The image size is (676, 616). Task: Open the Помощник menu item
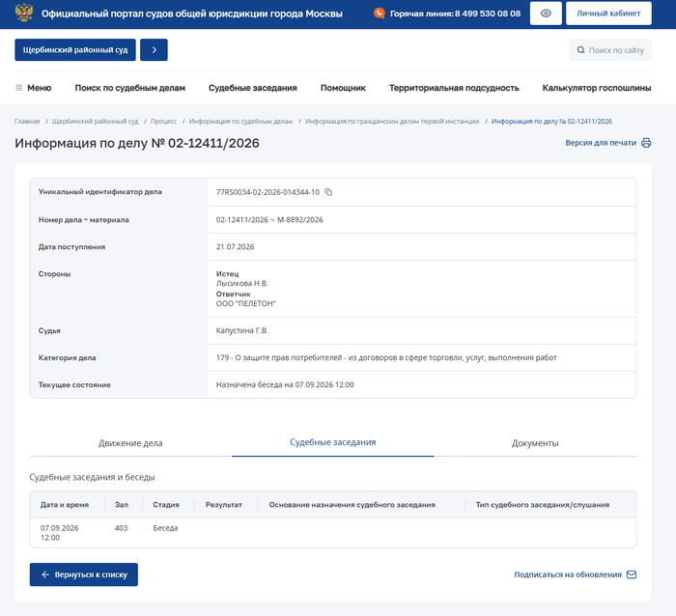click(343, 88)
